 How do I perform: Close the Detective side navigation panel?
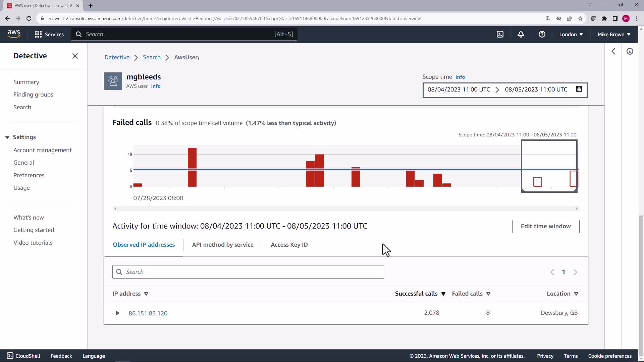coord(75,56)
